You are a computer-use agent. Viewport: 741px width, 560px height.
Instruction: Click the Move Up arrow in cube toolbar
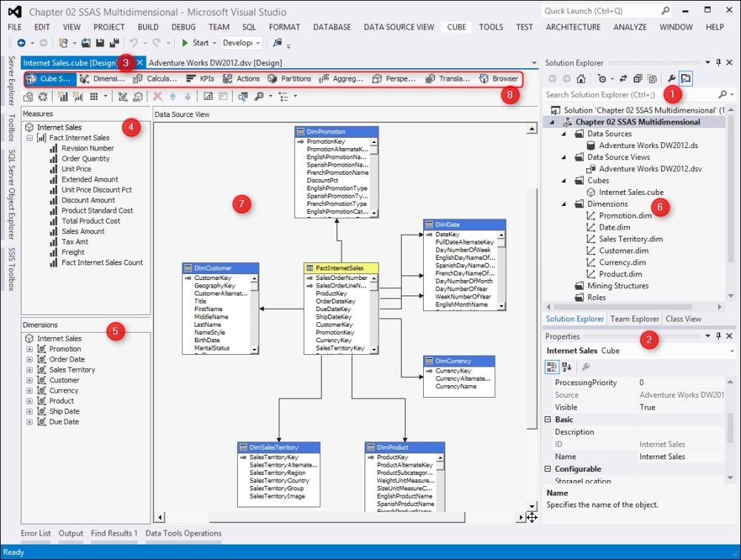pyautogui.click(x=173, y=96)
